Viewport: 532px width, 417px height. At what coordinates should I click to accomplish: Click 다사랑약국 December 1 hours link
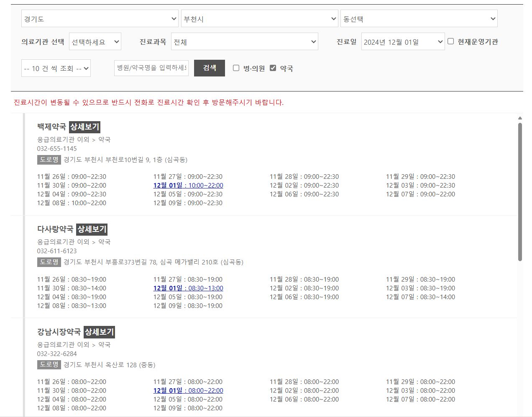tap(188, 288)
